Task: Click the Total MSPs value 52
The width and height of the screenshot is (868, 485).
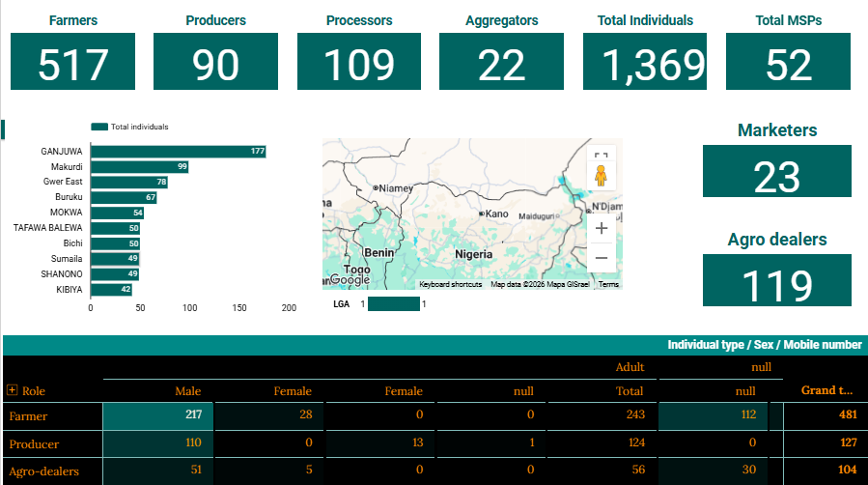Action: point(788,64)
